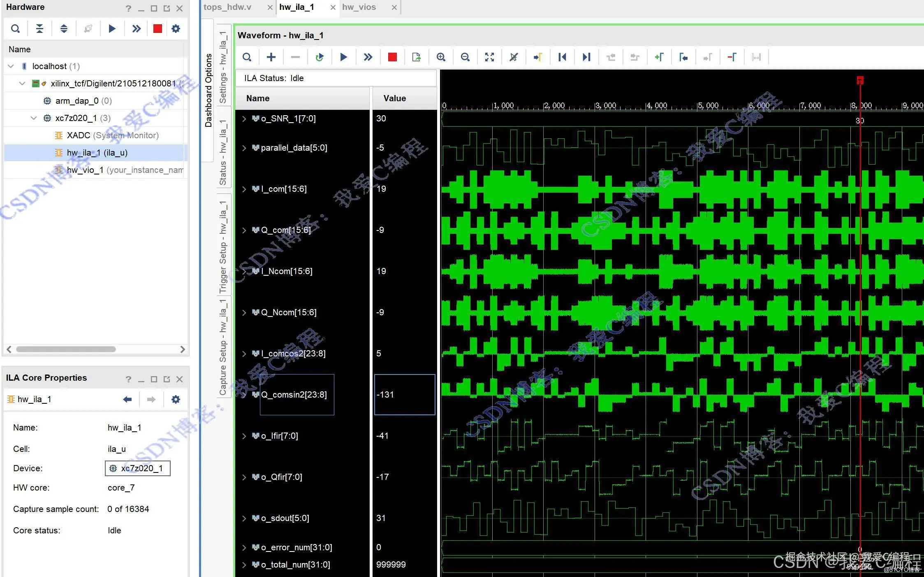Go to the first waveform sample
The width and height of the screenshot is (924, 577).
562,57
